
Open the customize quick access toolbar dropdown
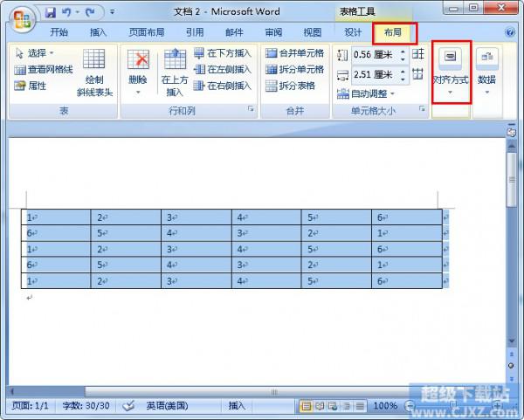point(112,12)
